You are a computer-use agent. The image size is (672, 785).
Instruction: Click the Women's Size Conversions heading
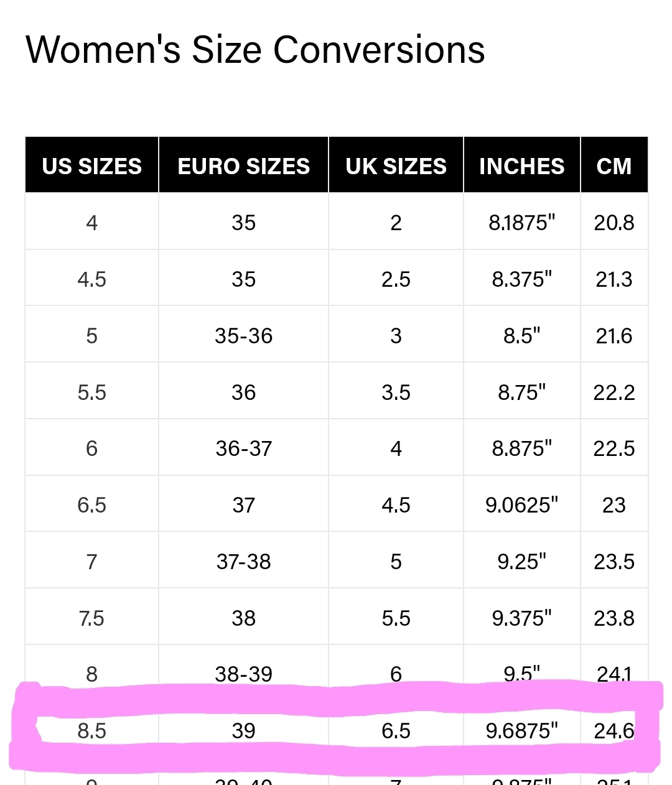tap(255, 50)
